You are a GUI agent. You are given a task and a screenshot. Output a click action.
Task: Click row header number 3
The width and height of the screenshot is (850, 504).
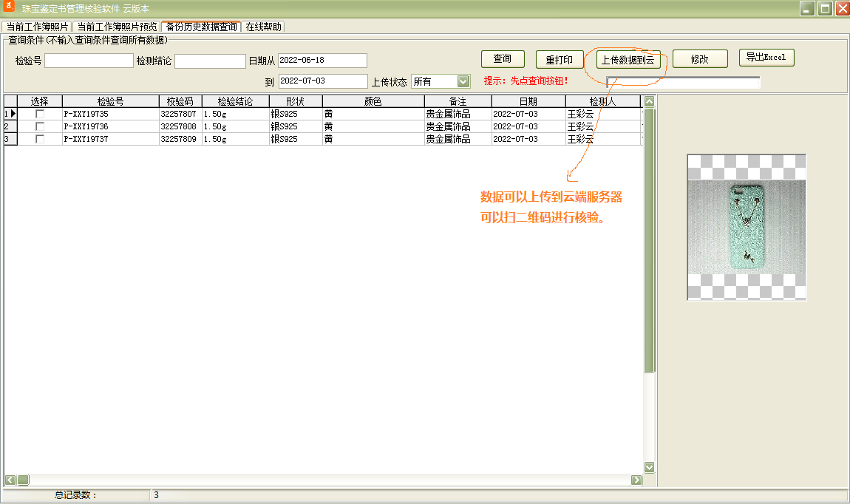10,139
